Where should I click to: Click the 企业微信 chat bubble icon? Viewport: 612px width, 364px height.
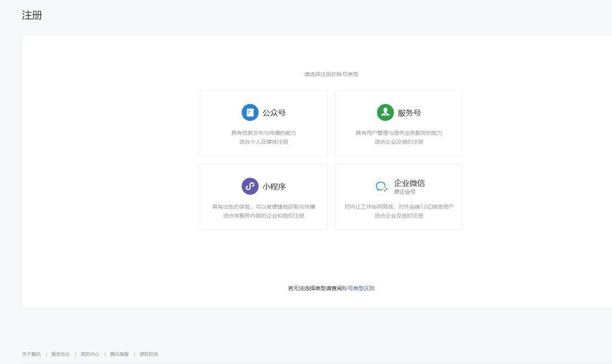[x=381, y=186]
